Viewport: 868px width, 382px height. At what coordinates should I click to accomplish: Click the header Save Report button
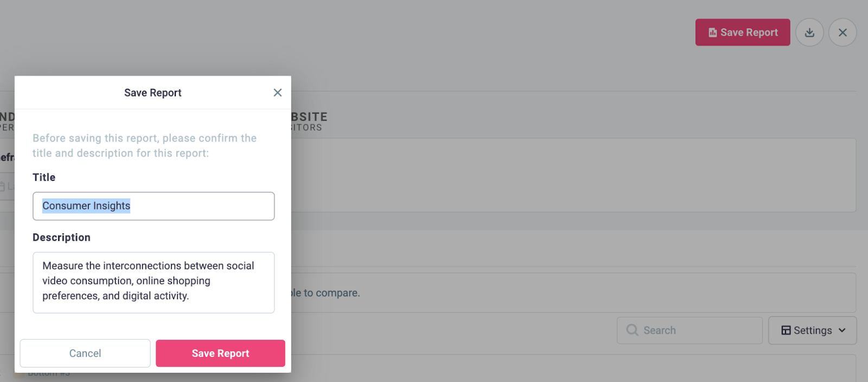click(742, 33)
